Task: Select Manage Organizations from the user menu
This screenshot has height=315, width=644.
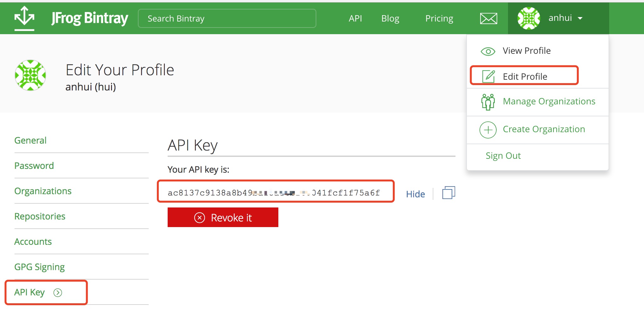Action: click(549, 101)
